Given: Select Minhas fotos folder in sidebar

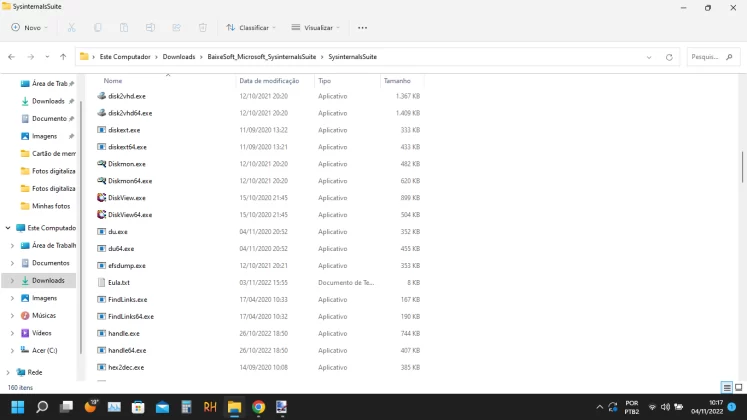Looking at the screenshot, I should tap(48, 206).
